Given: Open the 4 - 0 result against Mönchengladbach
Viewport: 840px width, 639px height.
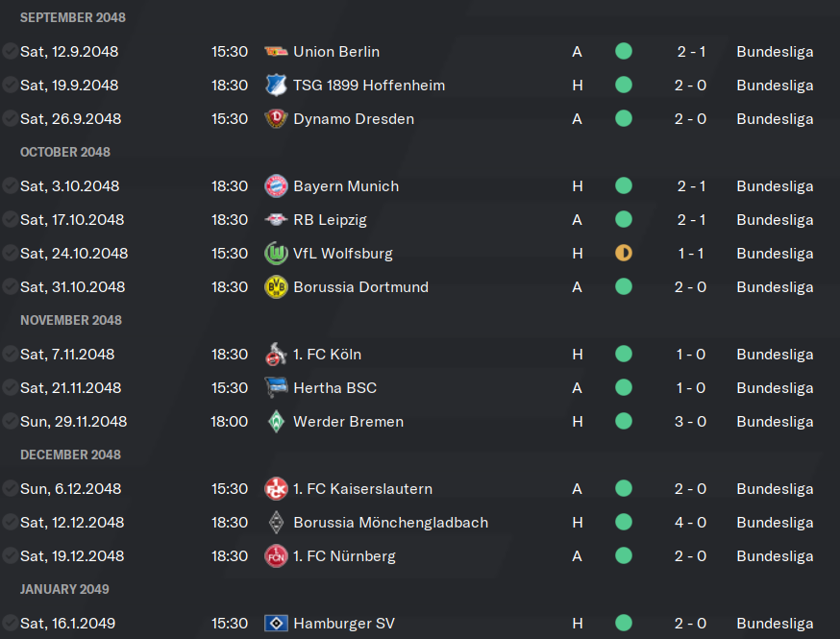Looking at the screenshot, I should pos(690,523).
